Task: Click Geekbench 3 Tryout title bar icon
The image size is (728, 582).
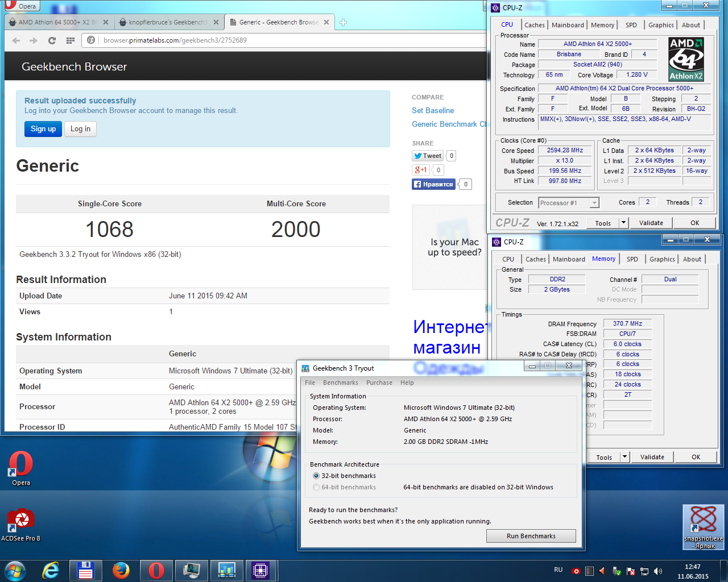Action: coord(305,368)
